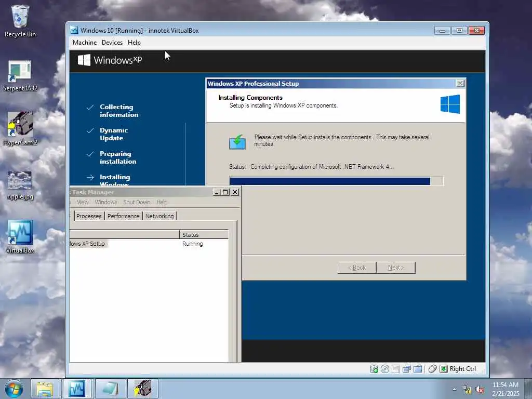Image resolution: width=532 pixels, height=399 pixels.
Task: Click the Installing Windows step
Action: (115, 180)
